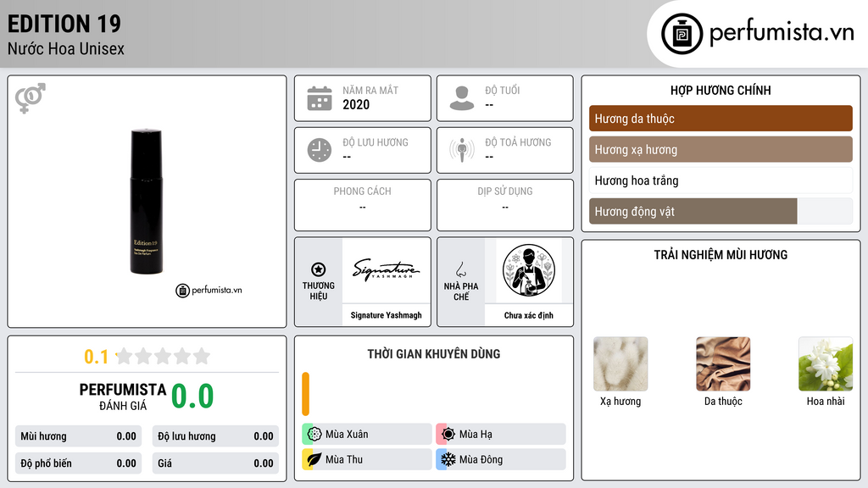Screen dimensions: 868x488
Task: Click the Hợp hương chính heading
Action: 721,90
